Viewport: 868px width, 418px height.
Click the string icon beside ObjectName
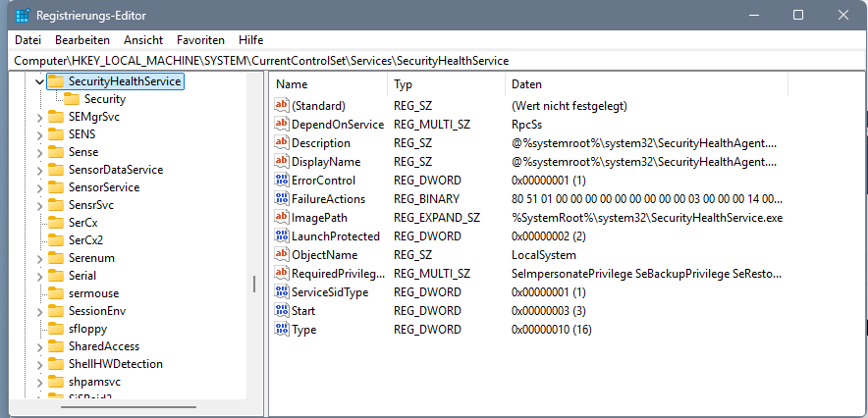[282, 255]
